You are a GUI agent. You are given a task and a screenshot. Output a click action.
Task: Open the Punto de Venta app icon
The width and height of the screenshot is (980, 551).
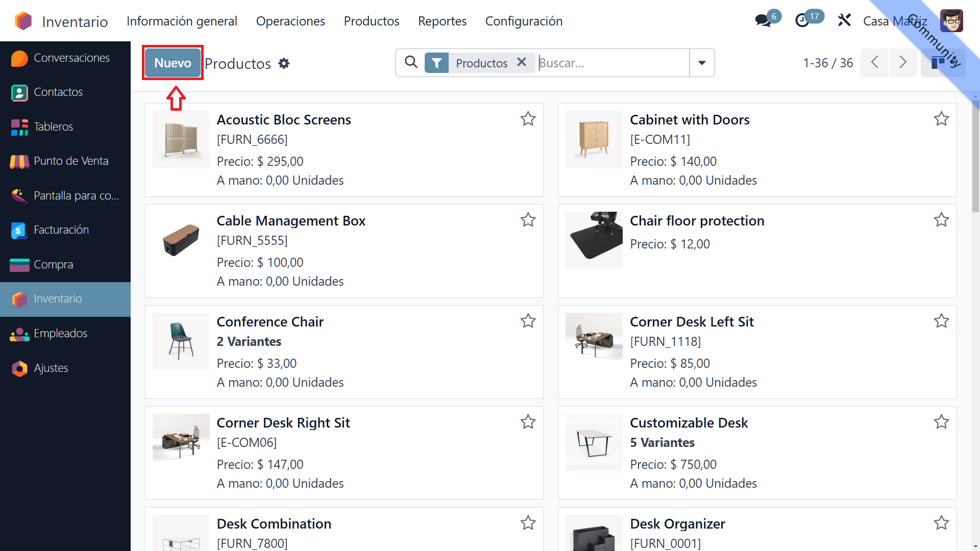click(x=19, y=161)
